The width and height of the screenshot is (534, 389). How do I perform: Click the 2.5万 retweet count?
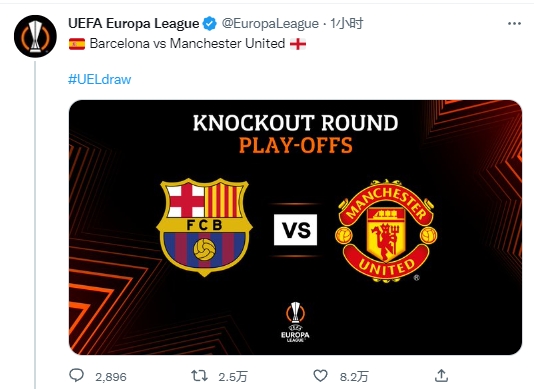(233, 377)
